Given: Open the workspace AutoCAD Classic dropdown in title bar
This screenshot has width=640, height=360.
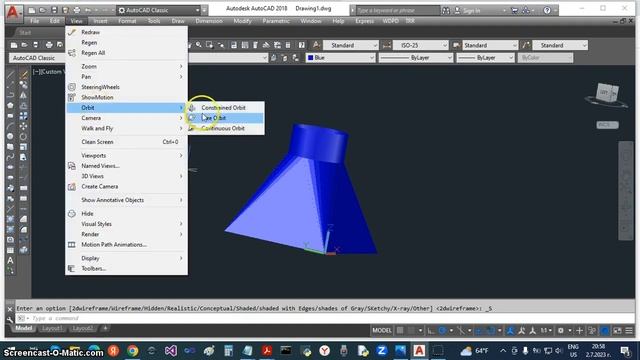Looking at the screenshot, I should click(159, 10).
